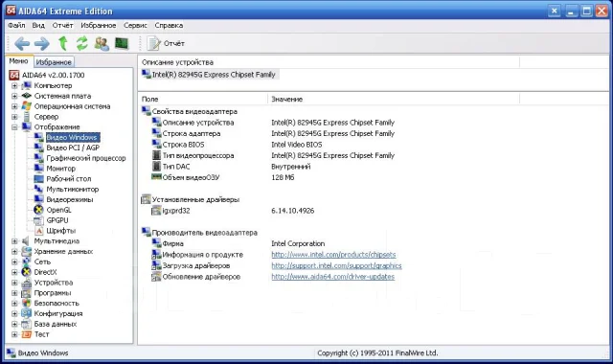Click the Refresh toolbar icon

(81, 43)
